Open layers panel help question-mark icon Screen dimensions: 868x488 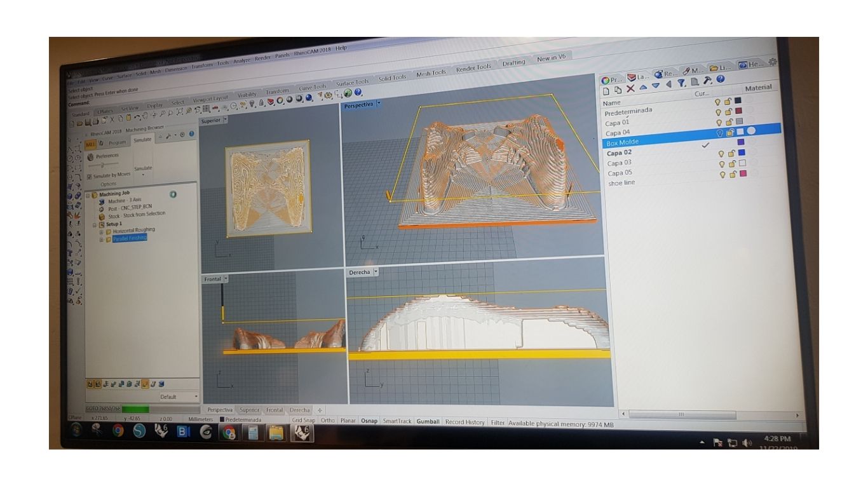tap(720, 79)
